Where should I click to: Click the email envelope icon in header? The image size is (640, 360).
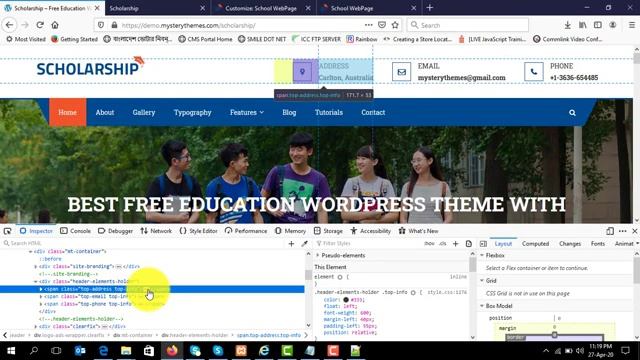402,72
